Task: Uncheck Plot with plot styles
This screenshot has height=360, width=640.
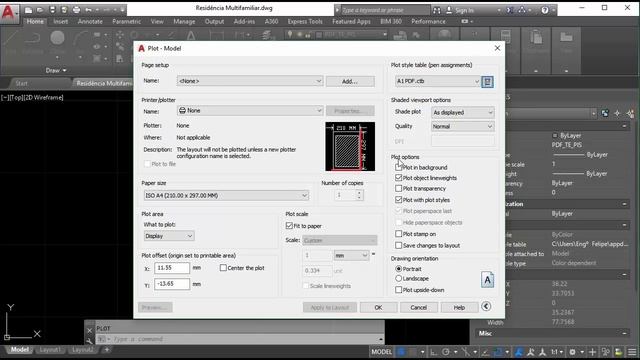Action: coord(399,200)
